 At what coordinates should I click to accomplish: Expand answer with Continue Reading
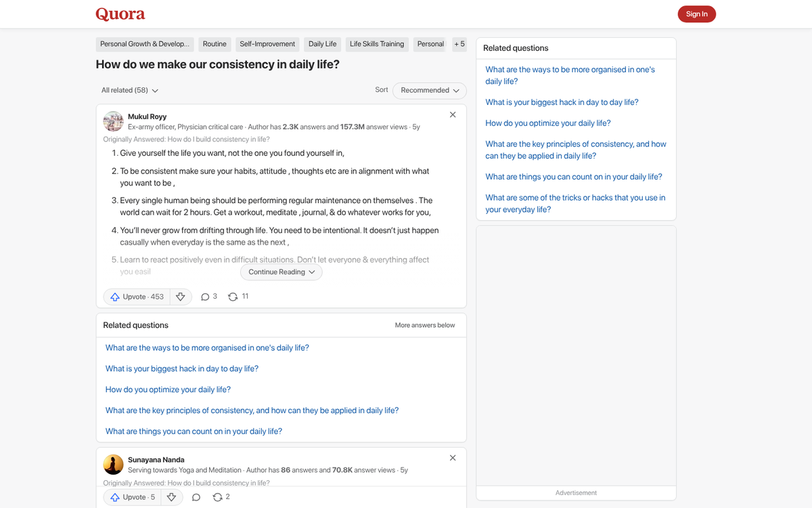[x=281, y=272]
